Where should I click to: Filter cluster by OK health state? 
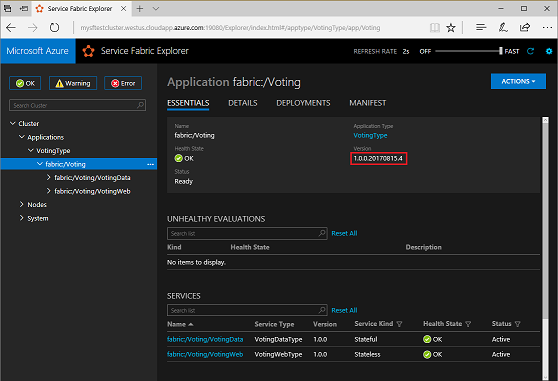[x=25, y=83]
